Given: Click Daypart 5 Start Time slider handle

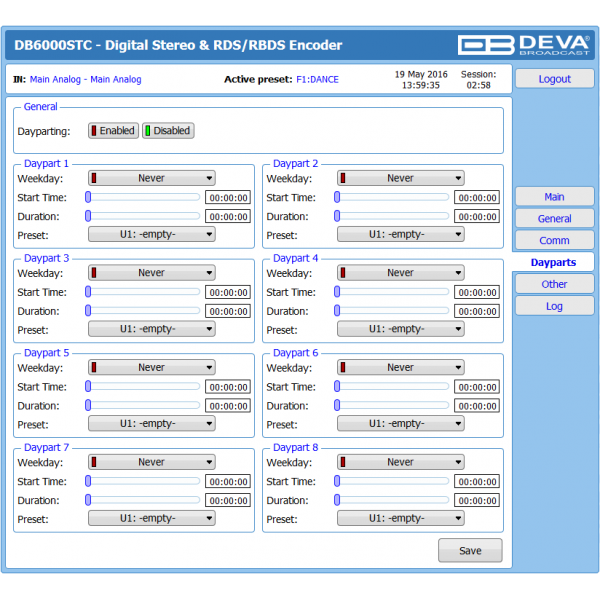Looking at the screenshot, I should pos(88,386).
